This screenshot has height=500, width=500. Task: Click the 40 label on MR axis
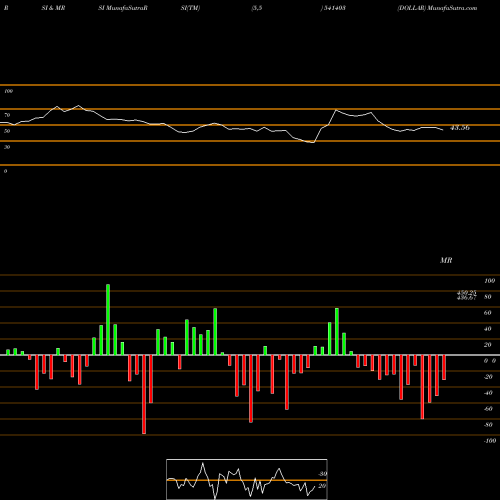coord(488,329)
